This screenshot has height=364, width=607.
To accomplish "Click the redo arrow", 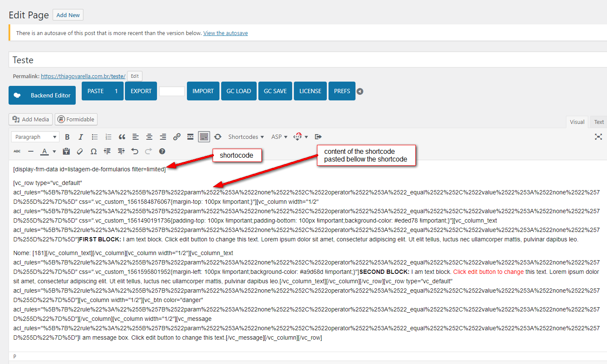I will click(x=148, y=151).
